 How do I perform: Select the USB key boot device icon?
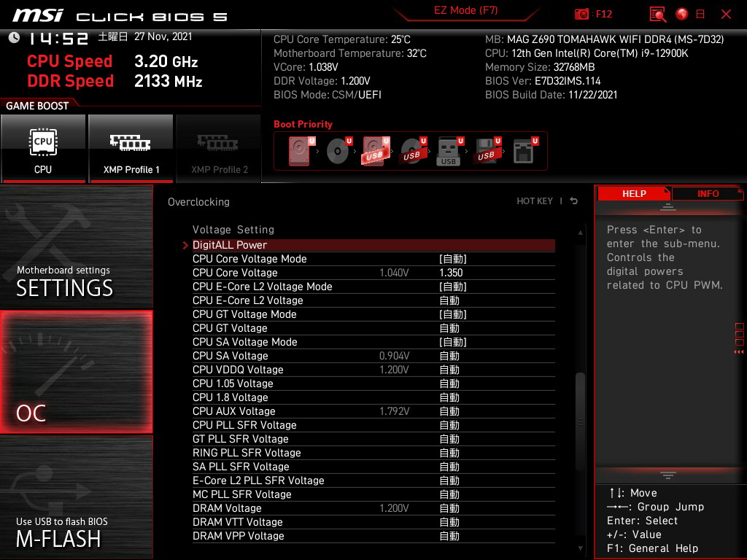[x=450, y=151]
